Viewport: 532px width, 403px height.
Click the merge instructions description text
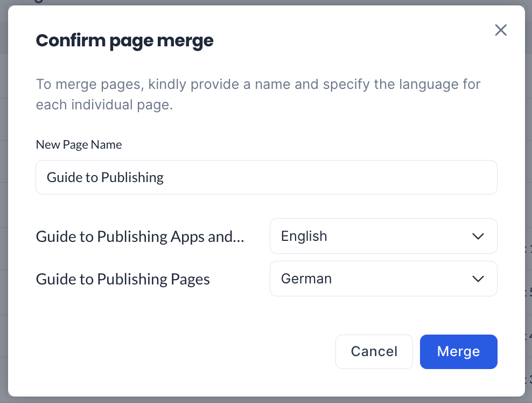pyautogui.click(x=258, y=94)
